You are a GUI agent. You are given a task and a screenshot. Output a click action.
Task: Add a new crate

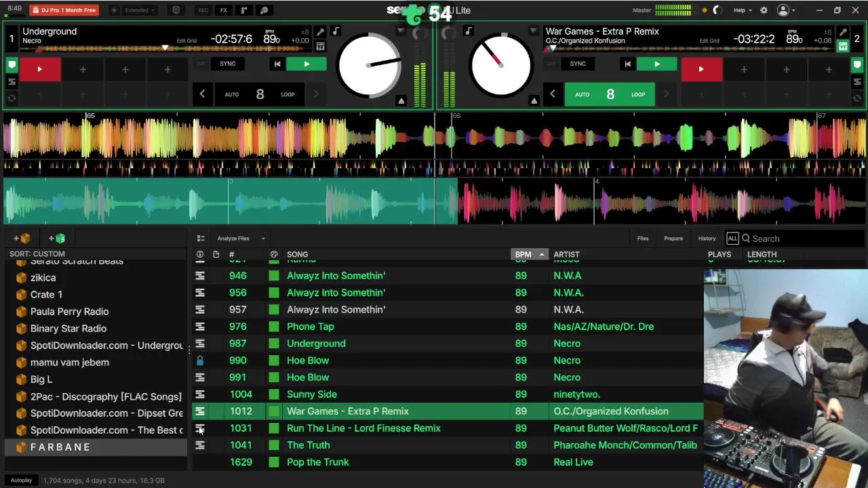(22, 239)
